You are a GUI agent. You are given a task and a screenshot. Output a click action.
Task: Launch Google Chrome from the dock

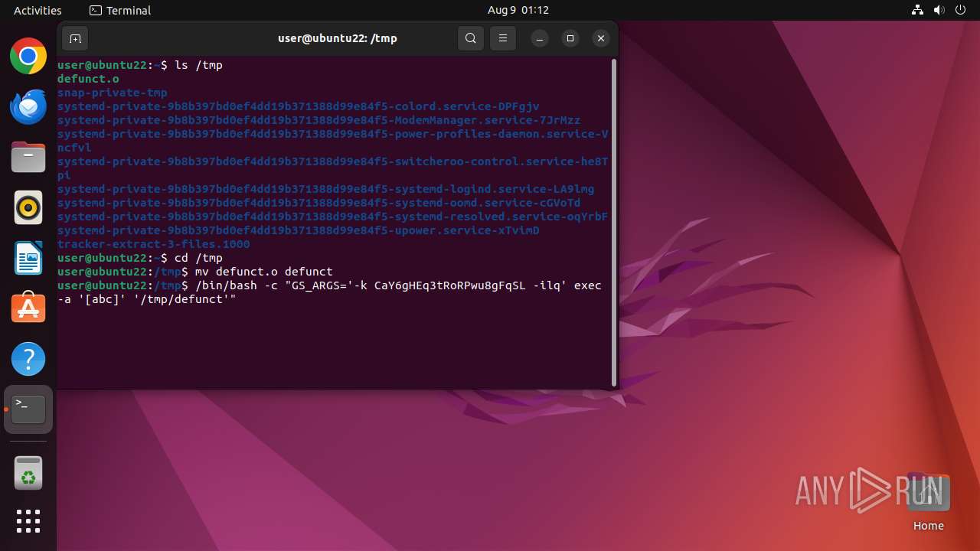(x=28, y=56)
